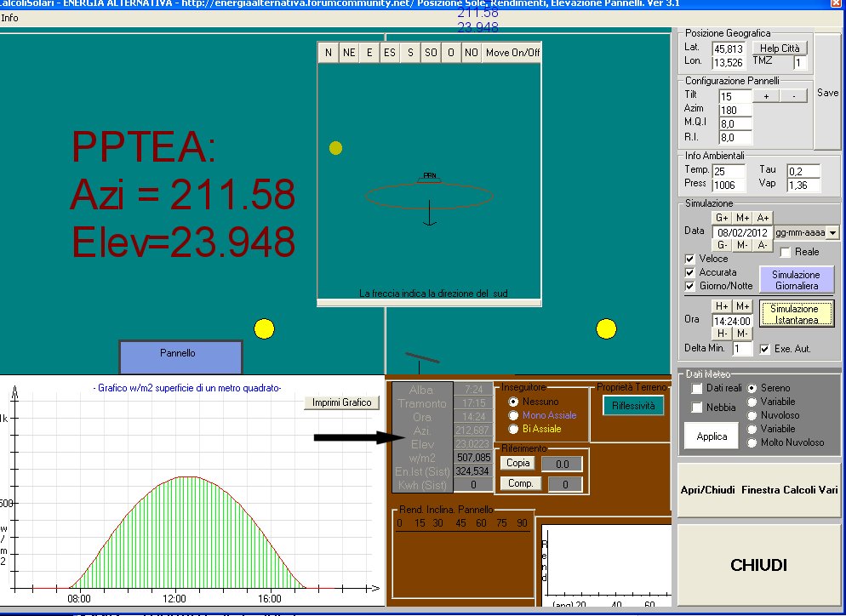Click the Press pressure field
The width and height of the screenshot is (846, 616).
point(729,185)
